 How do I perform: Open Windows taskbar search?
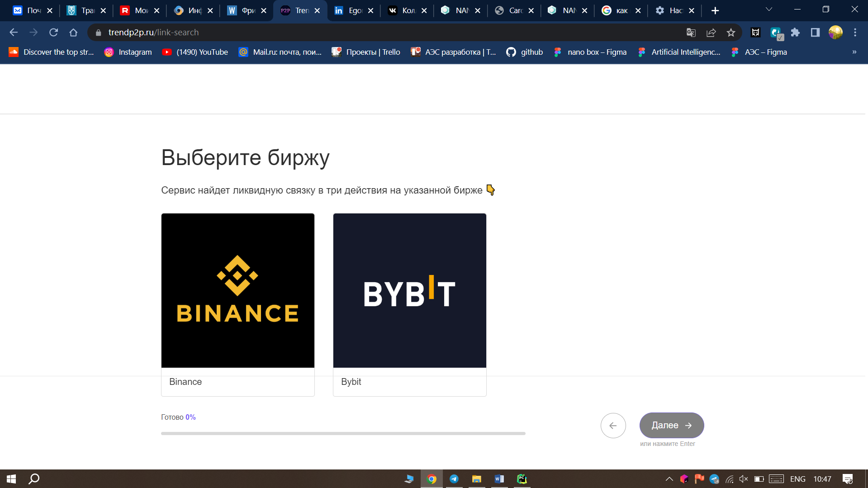point(34,479)
